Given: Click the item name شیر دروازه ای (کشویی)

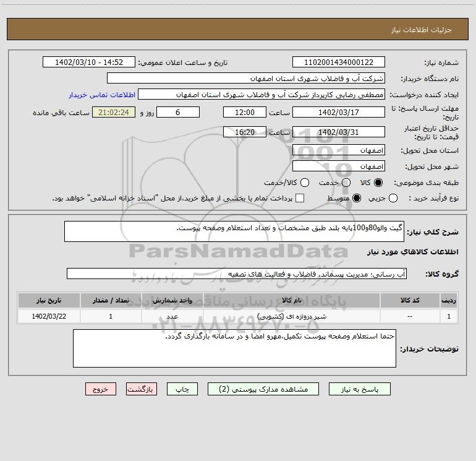Looking at the screenshot, I should 292,316.
